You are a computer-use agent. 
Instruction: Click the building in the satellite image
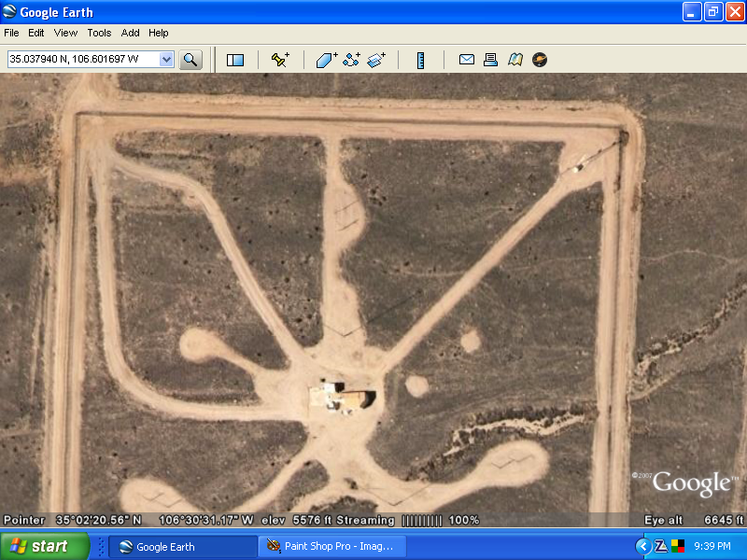pos(343,396)
